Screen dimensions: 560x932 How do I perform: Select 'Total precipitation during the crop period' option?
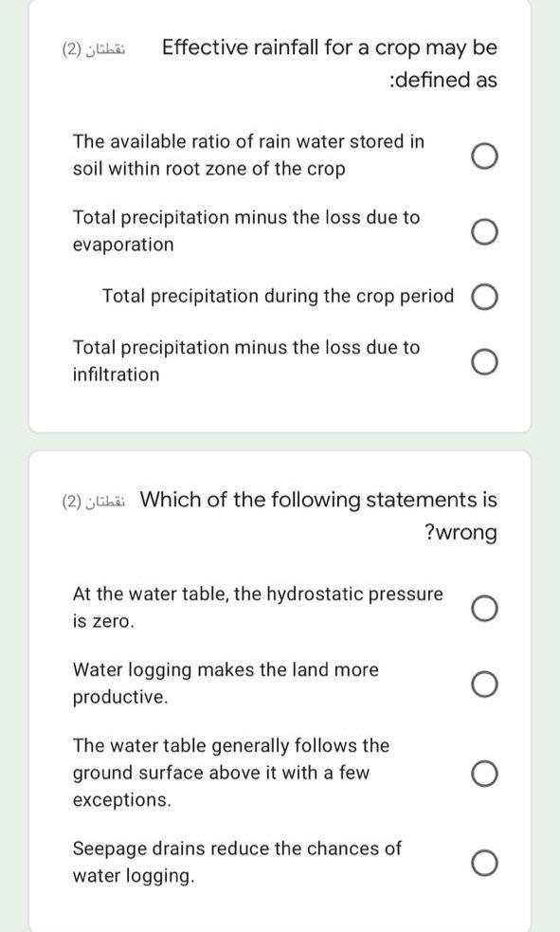click(484, 296)
